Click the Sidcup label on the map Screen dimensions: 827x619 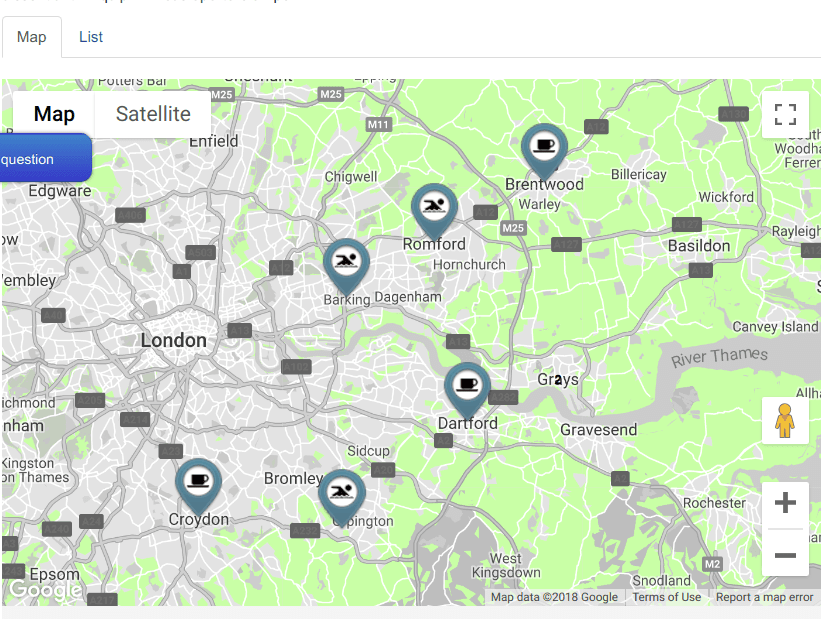368,451
